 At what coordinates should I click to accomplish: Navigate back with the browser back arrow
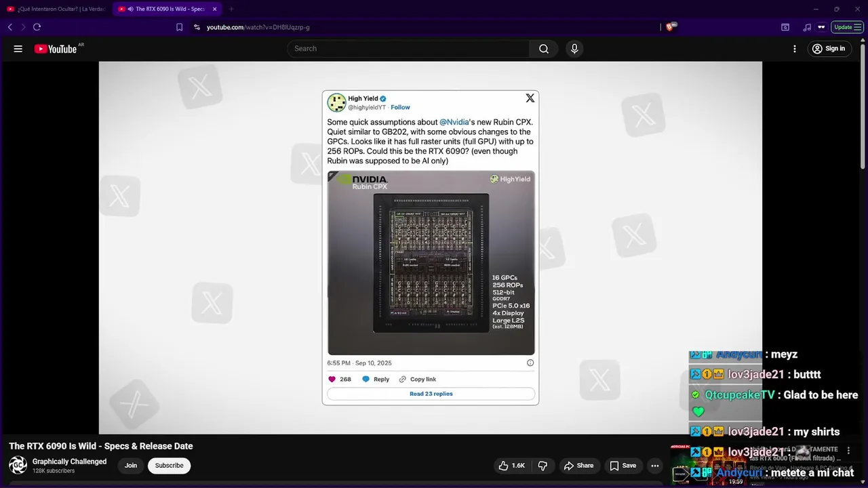10,27
